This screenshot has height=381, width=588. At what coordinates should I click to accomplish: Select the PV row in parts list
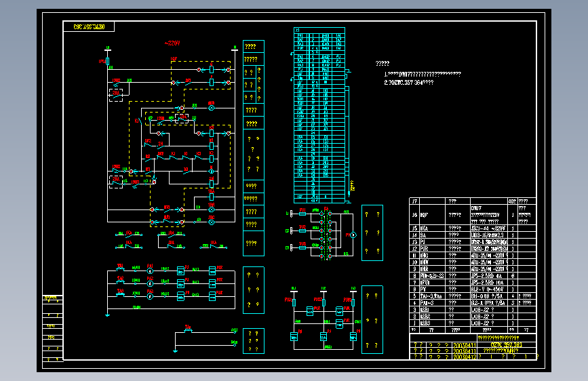coord(473,289)
